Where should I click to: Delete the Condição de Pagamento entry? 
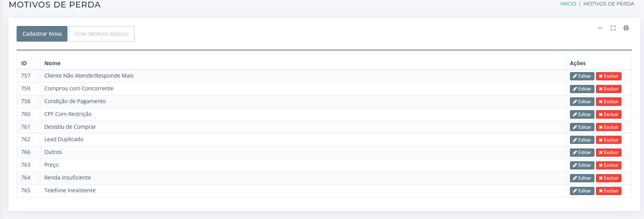[x=608, y=102]
